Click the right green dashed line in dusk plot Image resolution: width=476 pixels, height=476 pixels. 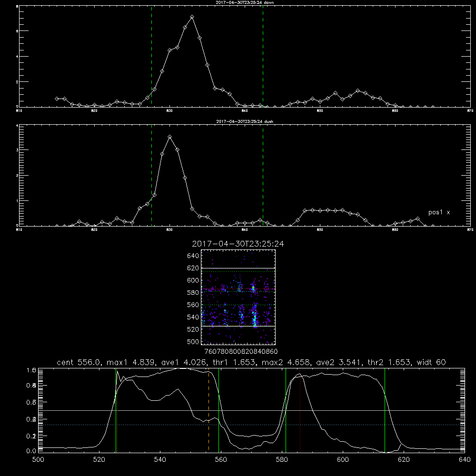coord(263,175)
